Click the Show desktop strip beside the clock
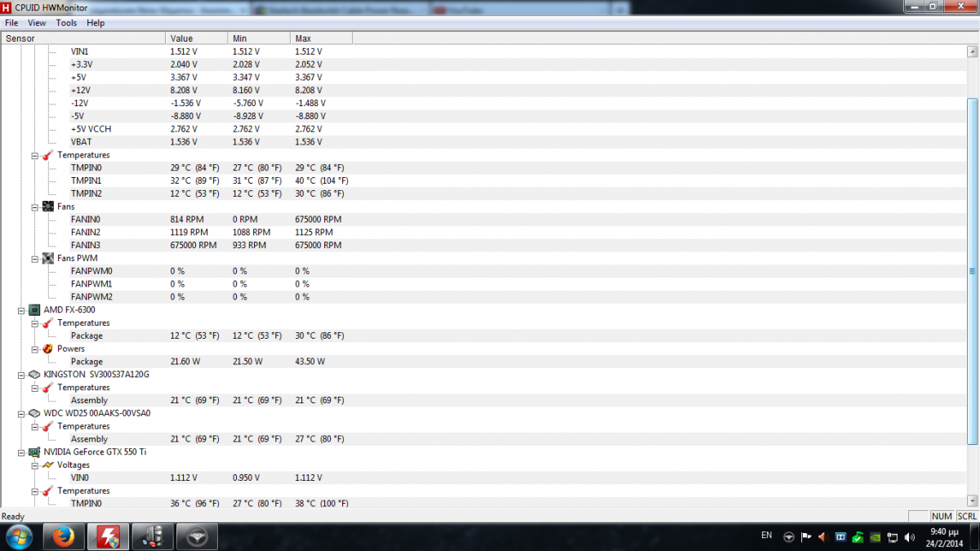 click(x=975, y=536)
